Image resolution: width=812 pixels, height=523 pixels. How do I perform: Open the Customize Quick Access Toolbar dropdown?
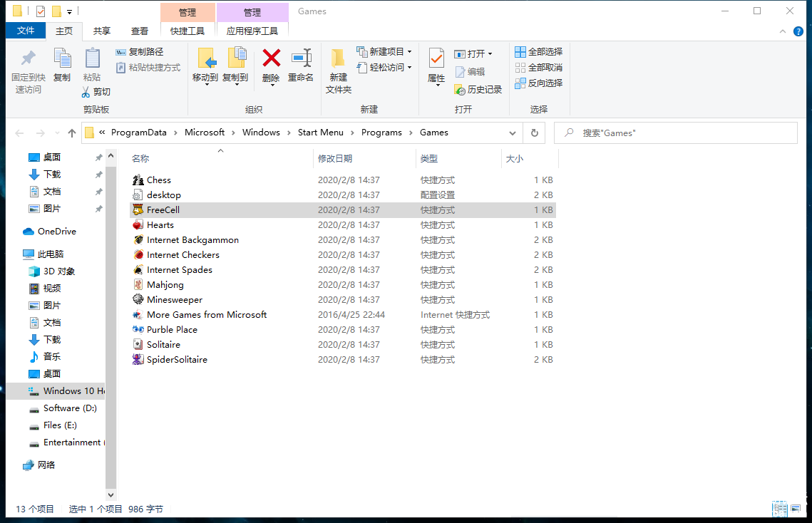pyautogui.click(x=69, y=11)
